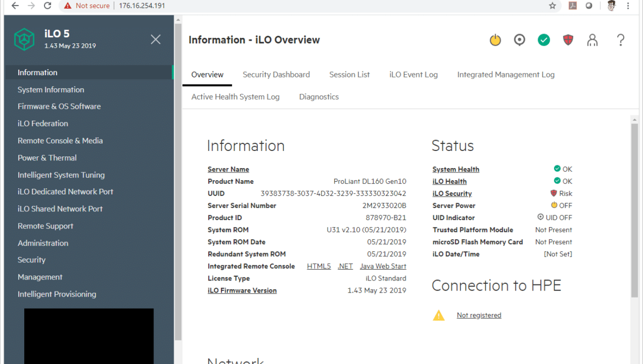Open the Integrated Management Log tab
Image resolution: width=643 pixels, height=364 pixels.
pos(506,75)
